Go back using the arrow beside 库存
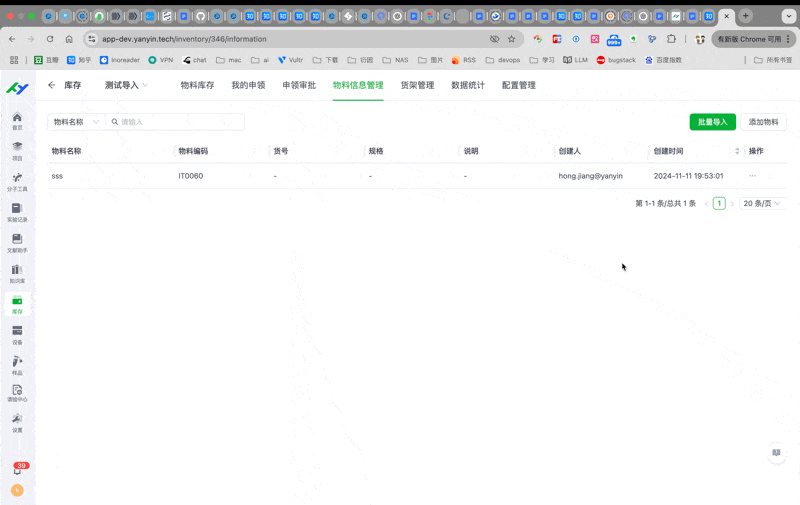Image resolution: width=800 pixels, height=505 pixels. point(52,85)
